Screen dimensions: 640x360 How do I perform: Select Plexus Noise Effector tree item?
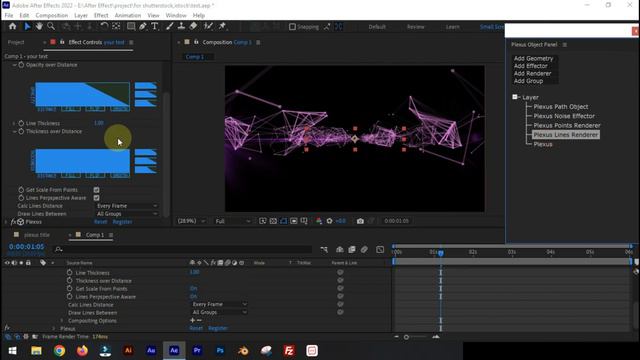pyautogui.click(x=564, y=116)
